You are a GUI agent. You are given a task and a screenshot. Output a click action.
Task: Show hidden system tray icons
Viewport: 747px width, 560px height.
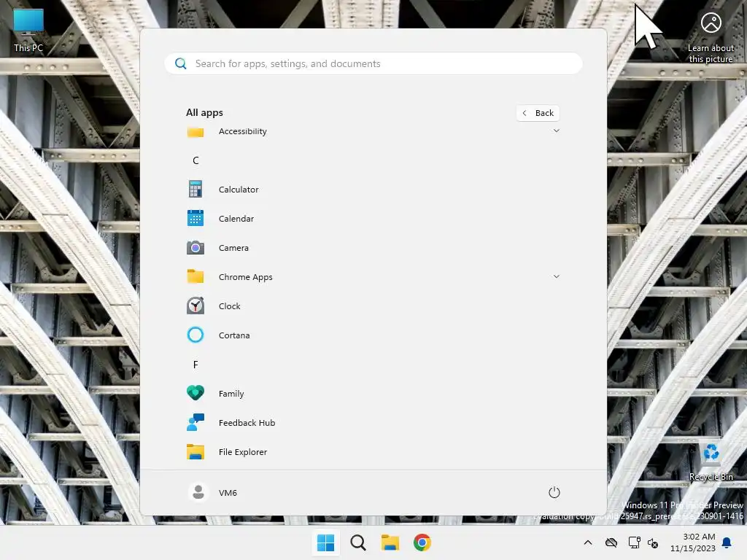coord(588,542)
